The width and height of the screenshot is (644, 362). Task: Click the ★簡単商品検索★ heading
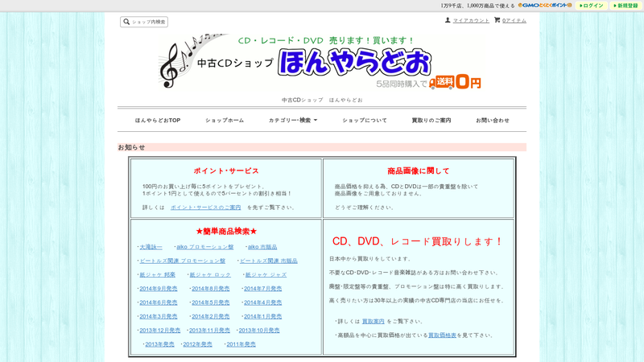click(226, 232)
